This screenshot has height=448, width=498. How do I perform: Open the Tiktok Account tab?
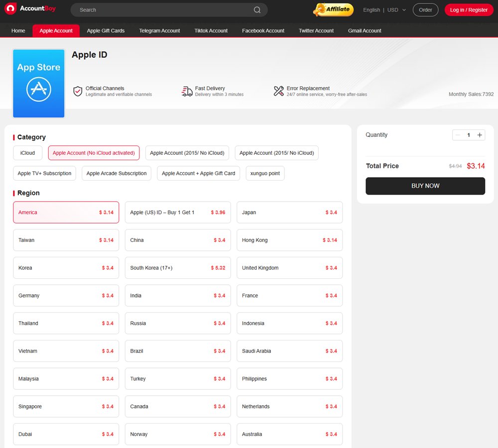(x=211, y=31)
